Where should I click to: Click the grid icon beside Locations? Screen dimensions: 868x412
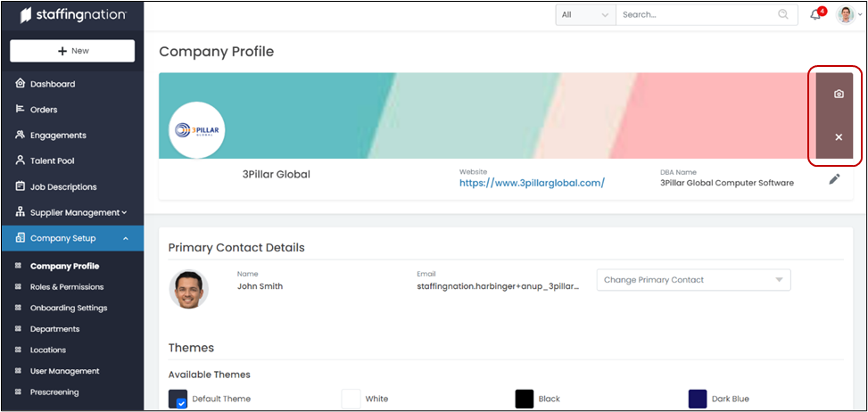click(x=18, y=350)
